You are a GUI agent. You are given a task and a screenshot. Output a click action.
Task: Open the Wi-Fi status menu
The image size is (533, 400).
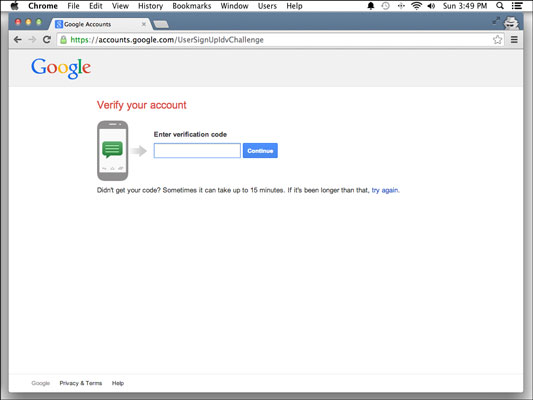coord(416,6)
